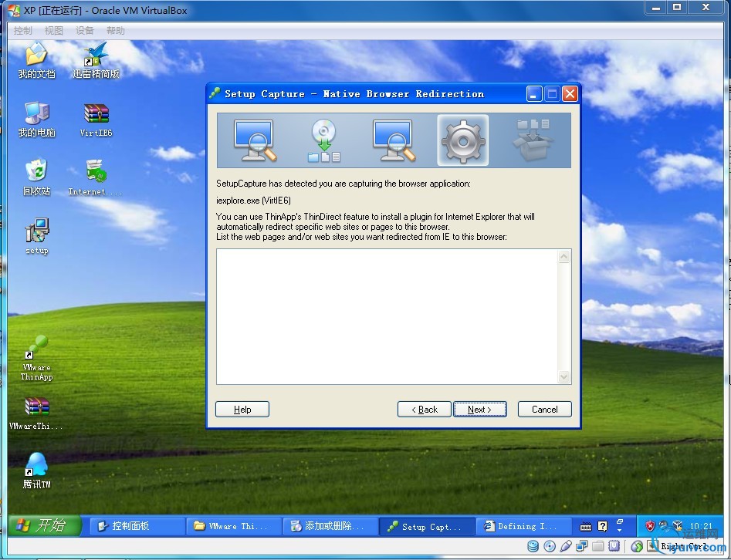Click the language bar help question icon
The image size is (731, 560).
603,527
